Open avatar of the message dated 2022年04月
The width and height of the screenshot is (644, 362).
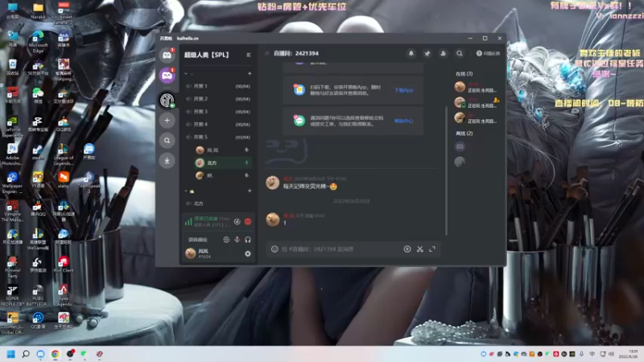tap(273, 183)
